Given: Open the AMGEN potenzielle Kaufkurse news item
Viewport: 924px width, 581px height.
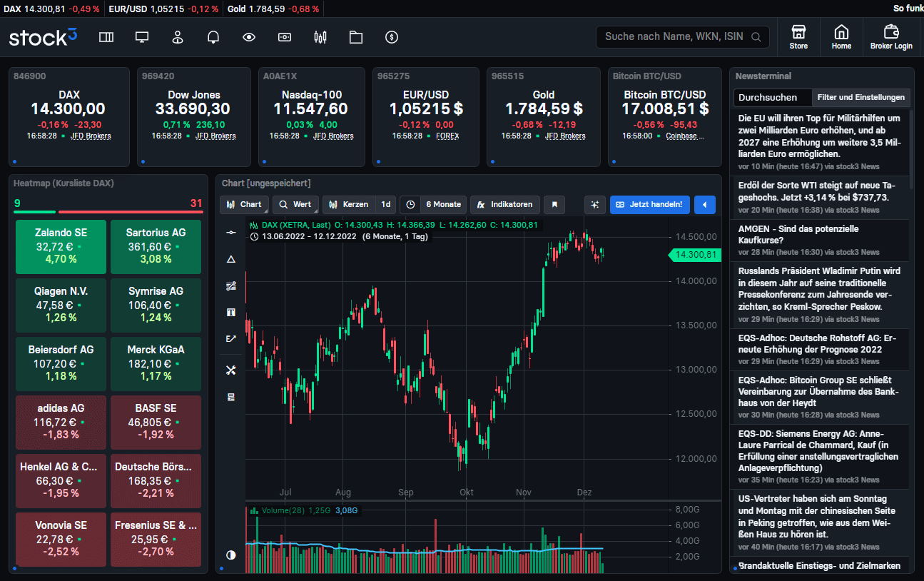Looking at the screenshot, I should (x=821, y=240).
